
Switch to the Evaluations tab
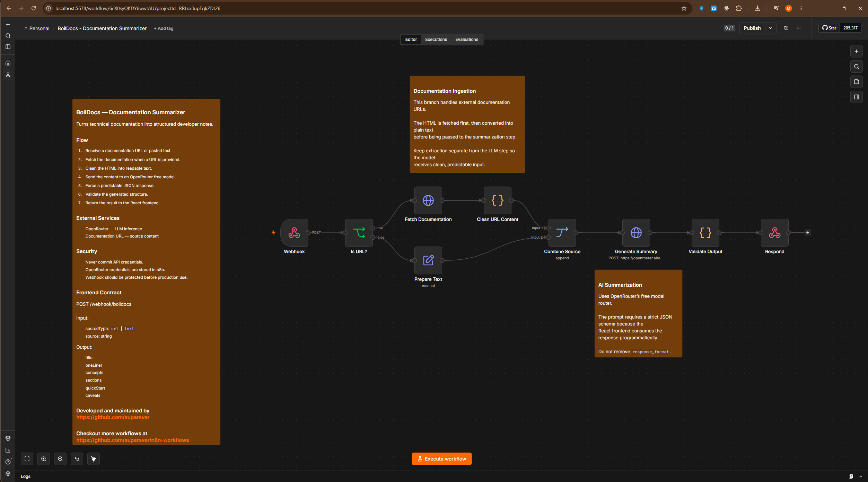click(466, 39)
